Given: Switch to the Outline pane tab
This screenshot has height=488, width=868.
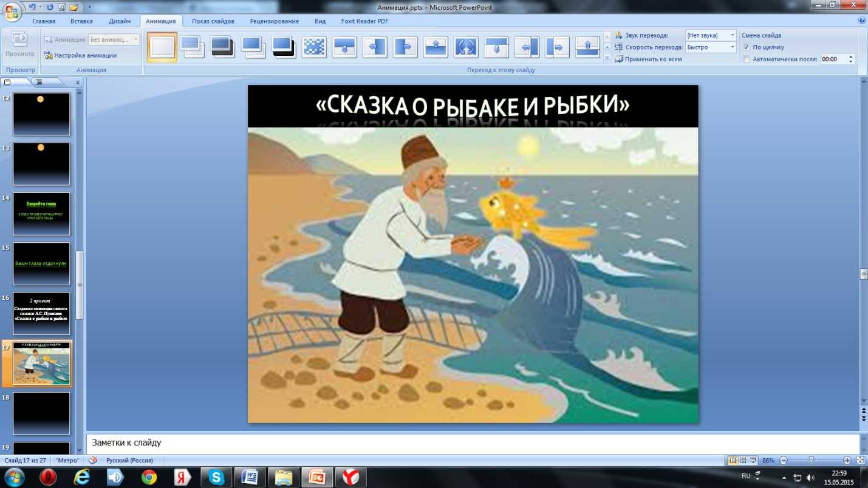Looking at the screenshot, I should (39, 82).
